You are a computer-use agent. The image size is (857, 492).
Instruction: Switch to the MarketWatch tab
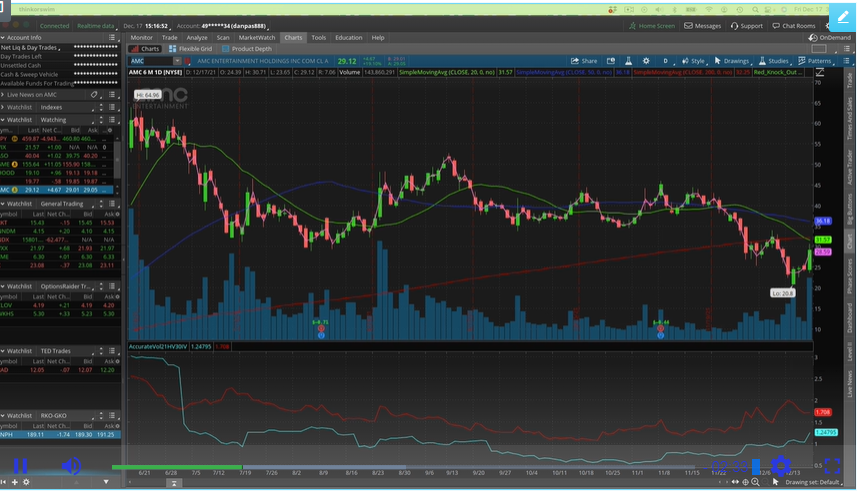pyautogui.click(x=257, y=38)
